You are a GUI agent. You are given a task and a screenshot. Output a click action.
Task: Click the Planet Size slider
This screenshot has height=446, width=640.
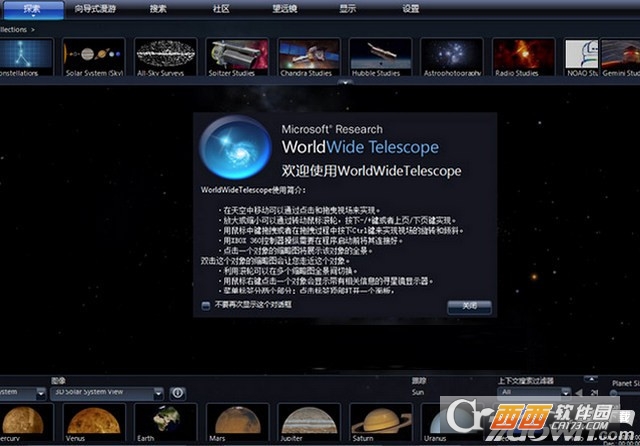(624, 393)
